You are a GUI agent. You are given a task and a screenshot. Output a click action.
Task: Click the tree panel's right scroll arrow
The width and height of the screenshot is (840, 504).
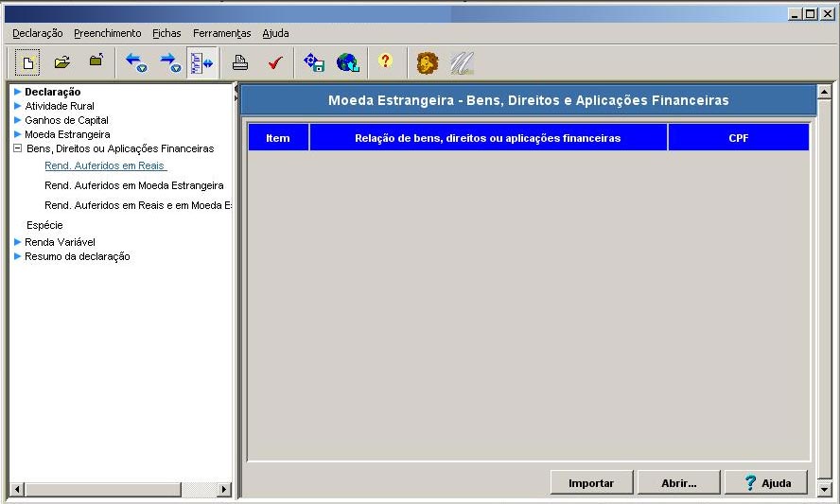tap(224, 490)
